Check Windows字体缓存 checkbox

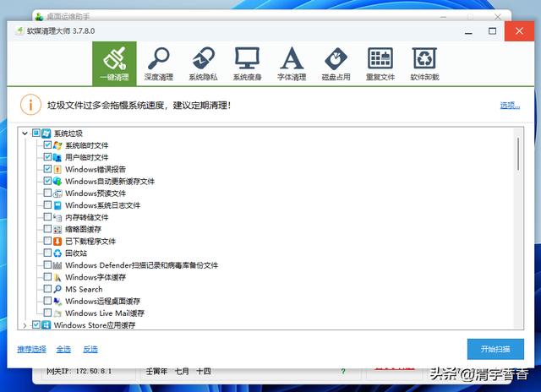coord(47,276)
